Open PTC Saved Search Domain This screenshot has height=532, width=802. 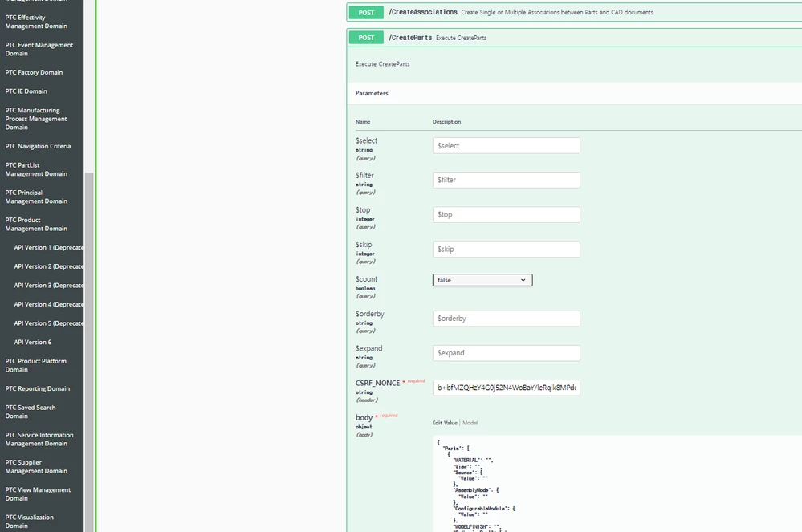(x=31, y=412)
